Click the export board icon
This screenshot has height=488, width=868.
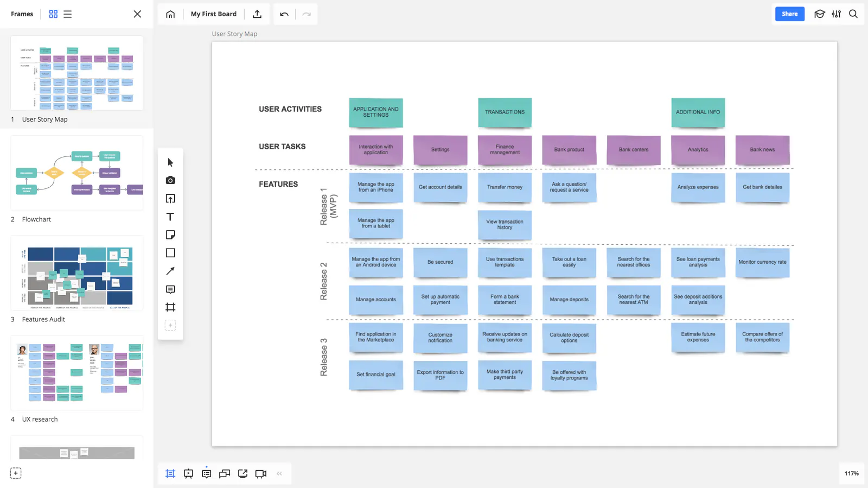pyautogui.click(x=257, y=14)
